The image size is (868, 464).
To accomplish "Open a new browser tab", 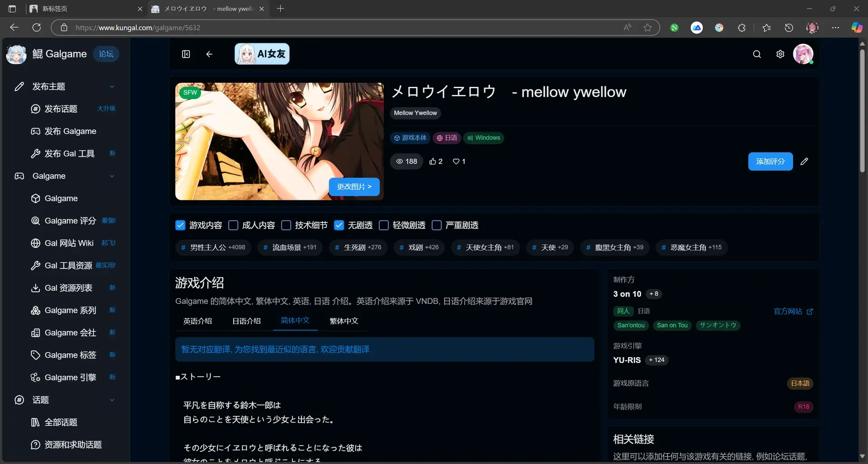I will (x=280, y=9).
